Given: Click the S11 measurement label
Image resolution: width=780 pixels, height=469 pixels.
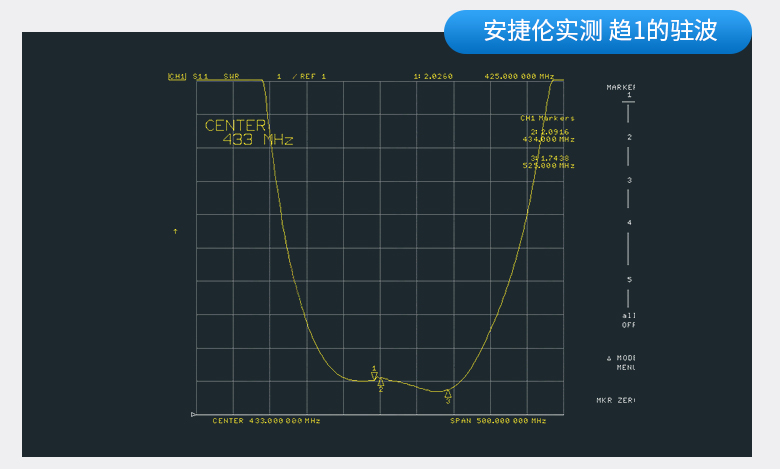Looking at the screenshot, I should tap(200, 77).
